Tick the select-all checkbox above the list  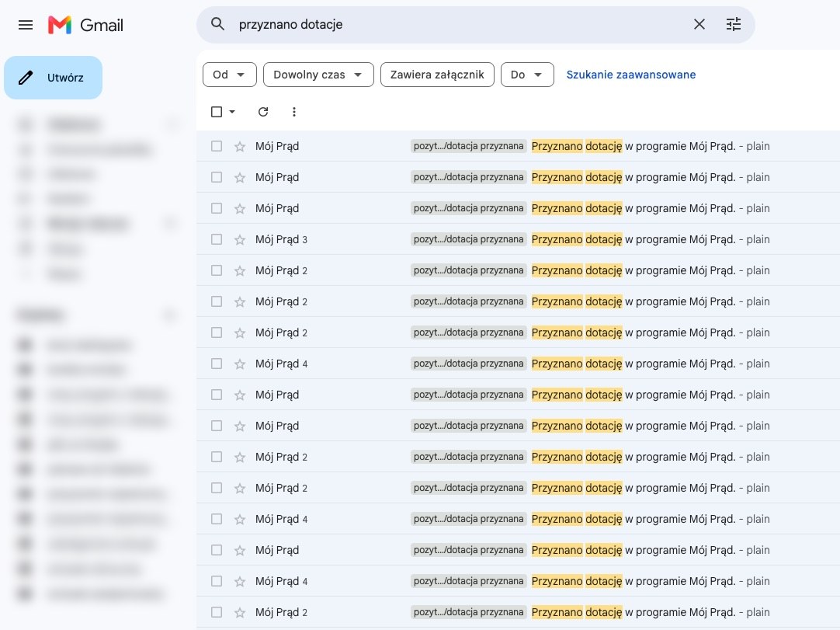217,112
